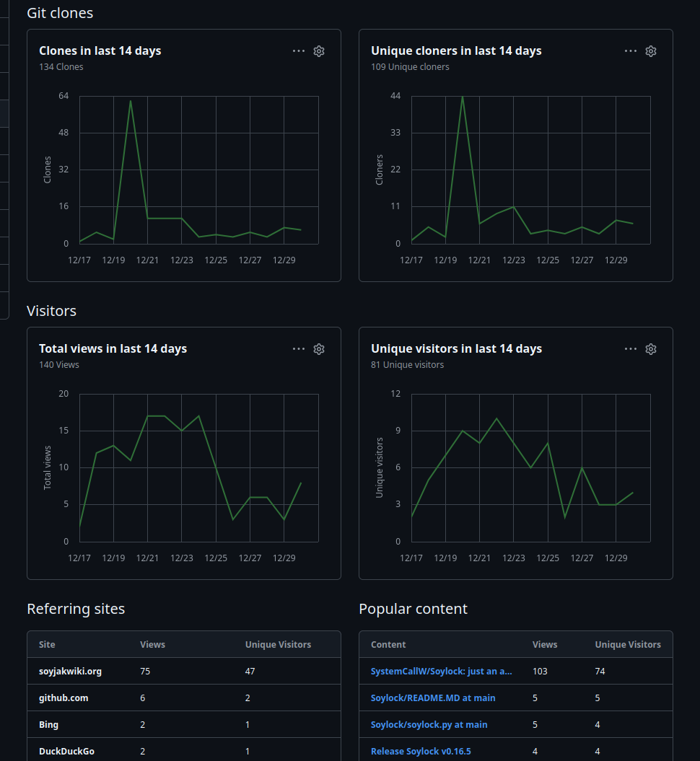Click the Unique visitors chart title
The image size is (700, 761).
456,349
